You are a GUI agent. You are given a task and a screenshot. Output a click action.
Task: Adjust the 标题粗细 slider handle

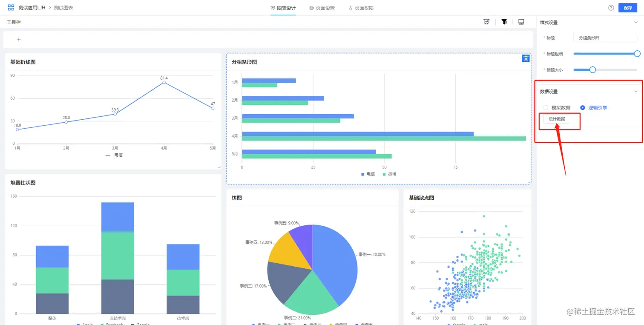pyautogui.click(x=637, y=54)
